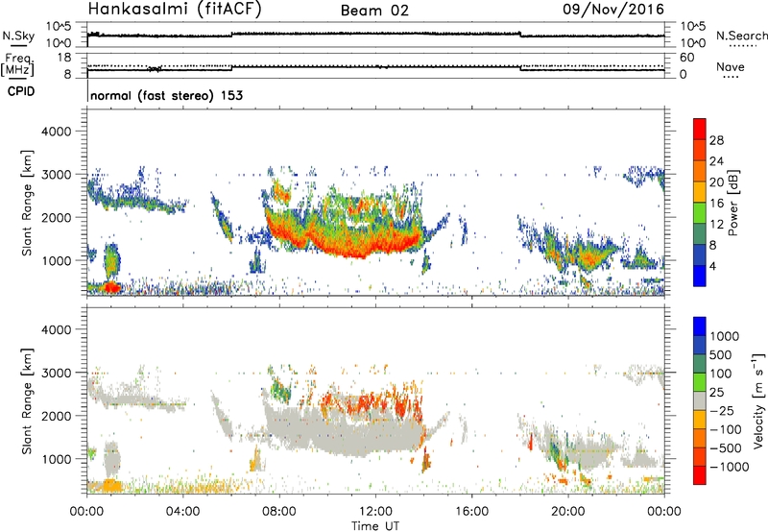Click the 'Hankasalmi (fitACF)' title text
The height and width of the screenshot is (532, 768).
coord(175,9)
